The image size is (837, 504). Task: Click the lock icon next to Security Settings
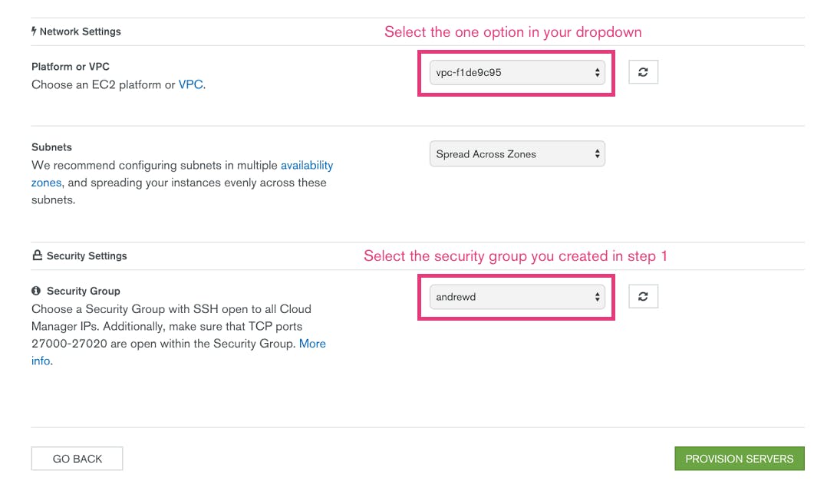pos(38,255)
